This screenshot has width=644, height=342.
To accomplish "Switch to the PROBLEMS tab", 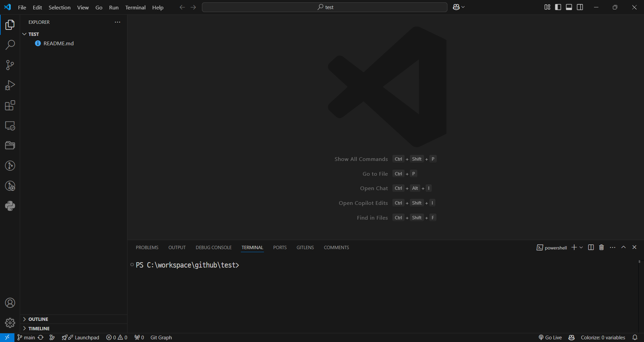I will (147, 247).
